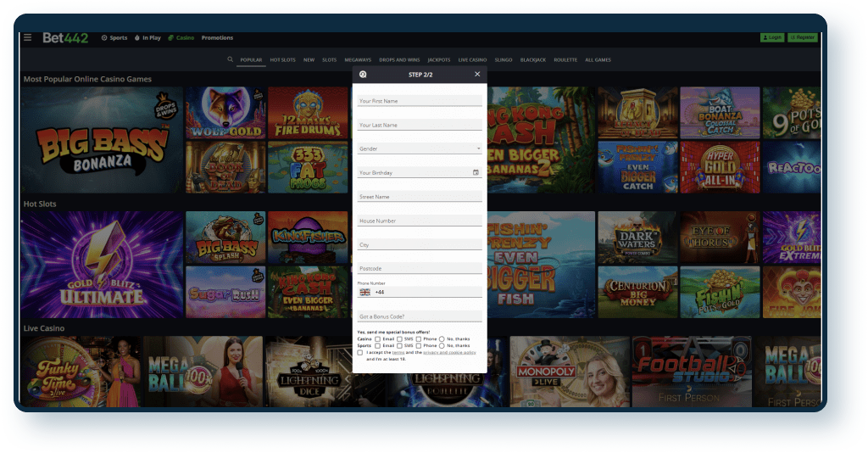868x453 pixels.
Task: Open the Football Studio First Person game
Action: [x=692, y=372]
